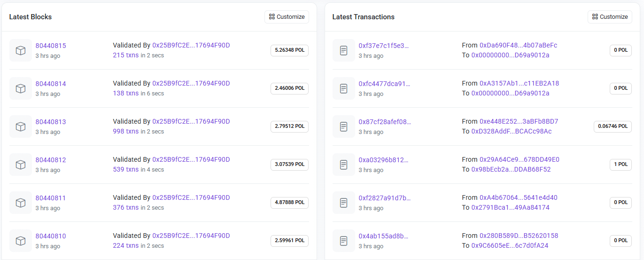Open block number 80440811
Screen dimensions: 644x260
[x=51, y=198]
